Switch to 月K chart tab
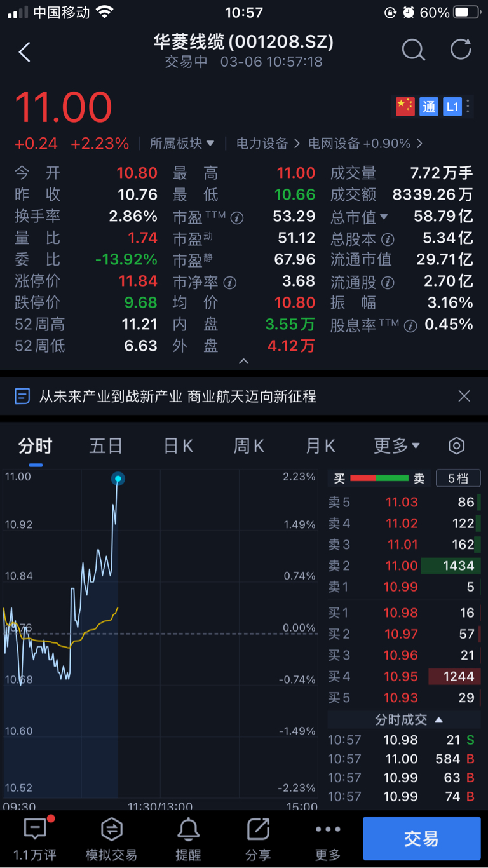 (x=320, y=446)
